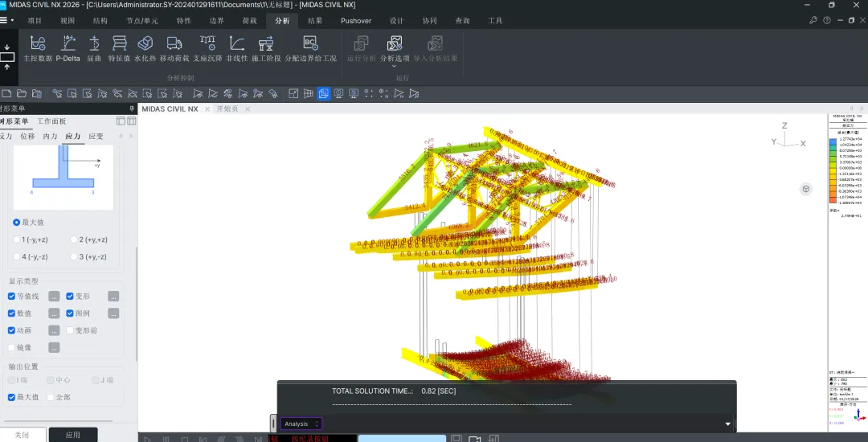Click the grid view icon in toolbar
The width and height of the screenshot is (868, 442).
pyautogui.click(x=309, y=93)
